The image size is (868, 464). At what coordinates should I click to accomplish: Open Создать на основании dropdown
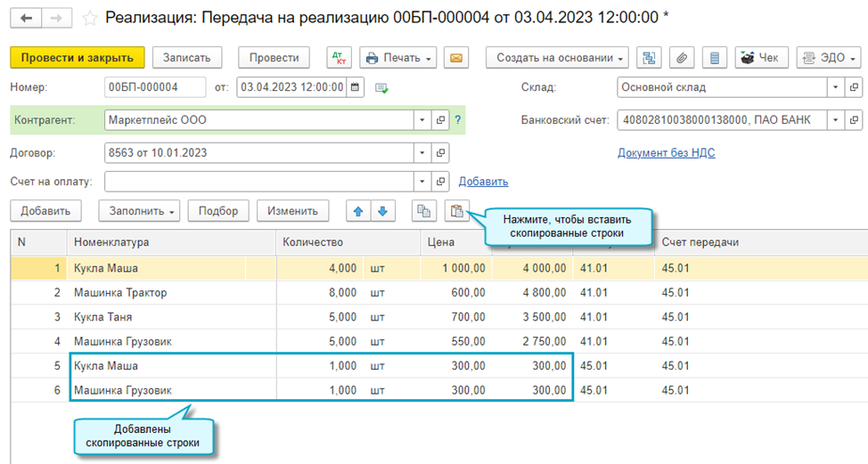tap(558, 58)
